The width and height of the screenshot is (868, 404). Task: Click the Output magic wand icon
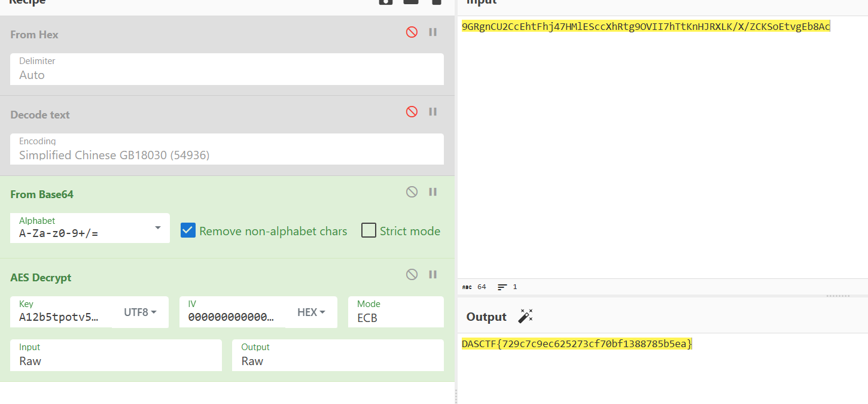click(525, 317)
